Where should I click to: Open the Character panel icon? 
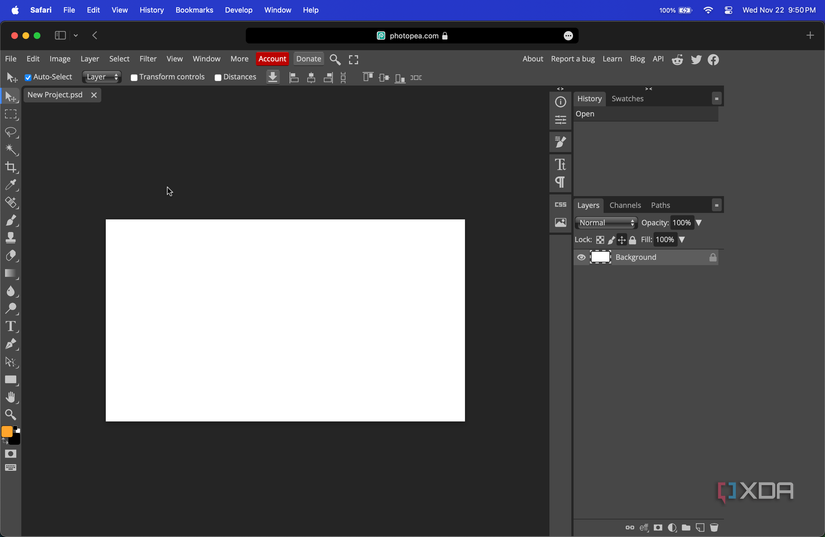[x=560, y=165]
